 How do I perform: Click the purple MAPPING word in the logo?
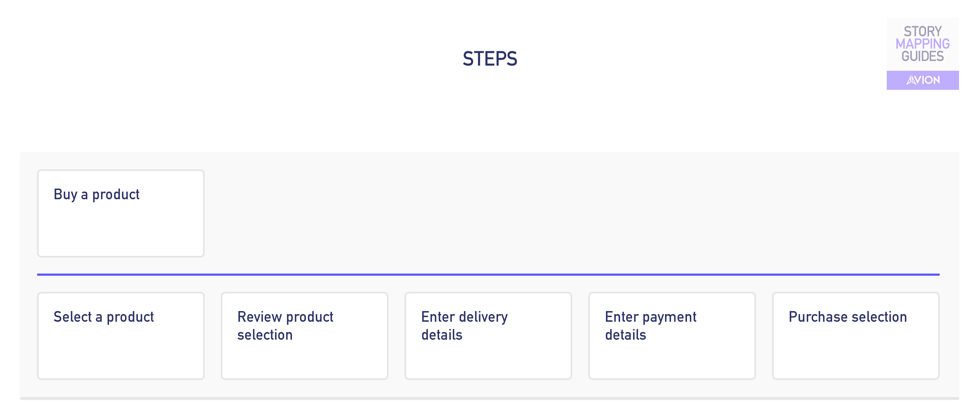923,44
